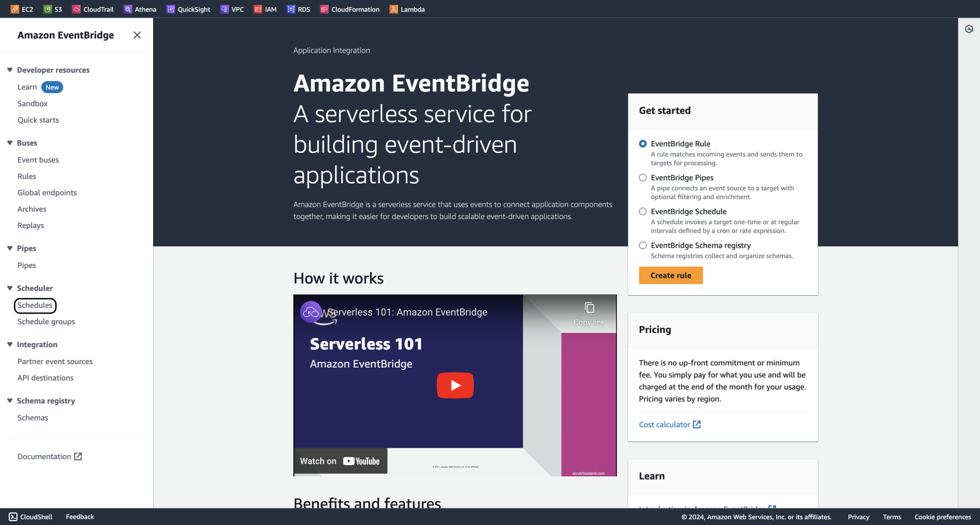This screenshot has height=525, width=980.
Task: Click the Create rule button
Action: (670, 275)
